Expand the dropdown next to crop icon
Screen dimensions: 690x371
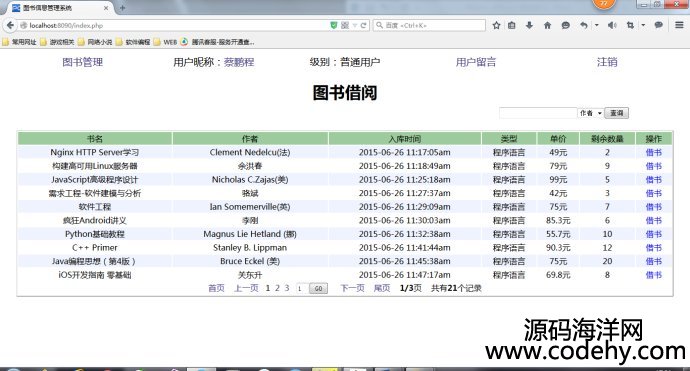[643, 26]
